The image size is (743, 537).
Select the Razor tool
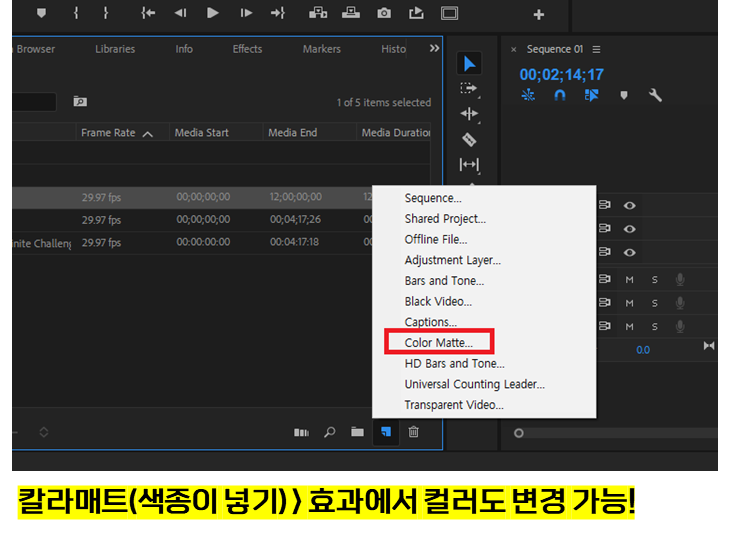tap(469, 139)
